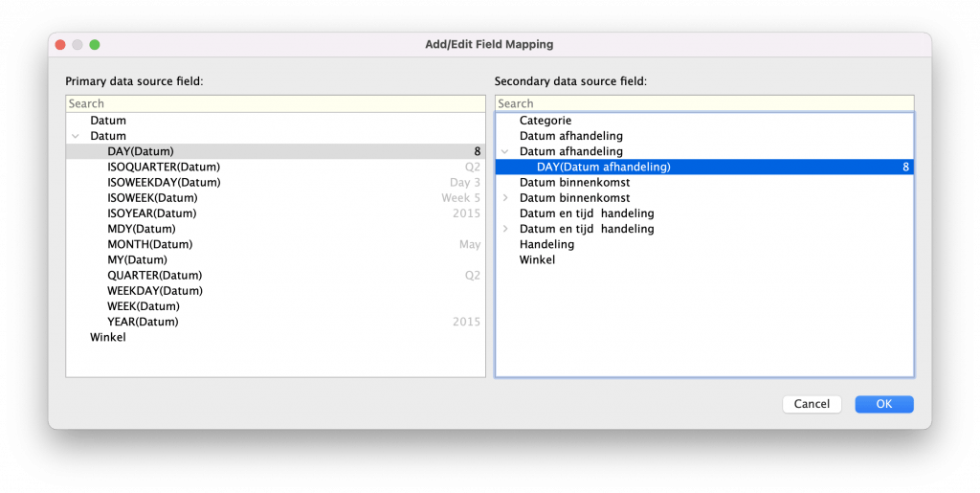Pick YEAR(Datum) from primary list
The image size is (980, 493).
[x=143, y=322]
